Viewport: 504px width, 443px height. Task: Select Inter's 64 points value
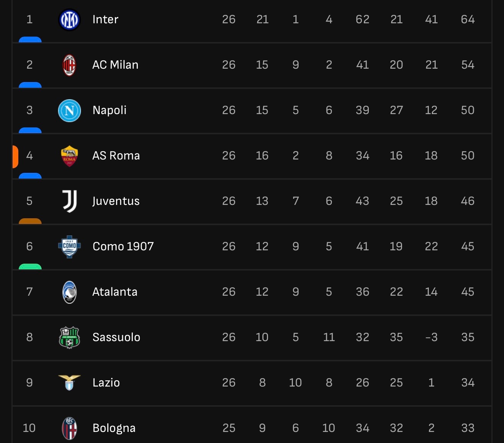(468, 19)
